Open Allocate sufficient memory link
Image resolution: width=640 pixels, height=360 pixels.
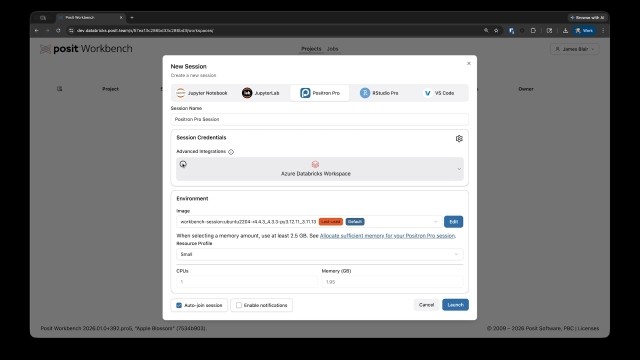(387, 236)
